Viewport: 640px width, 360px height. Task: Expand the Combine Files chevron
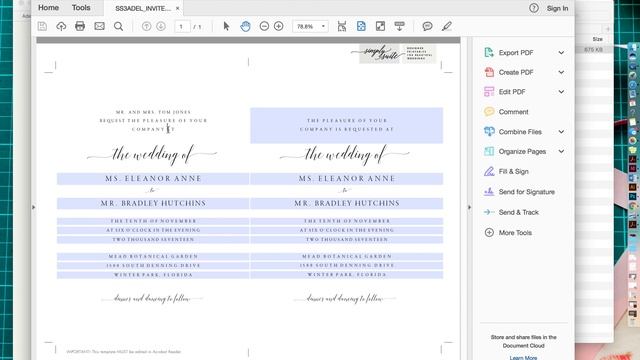[561, 132]
